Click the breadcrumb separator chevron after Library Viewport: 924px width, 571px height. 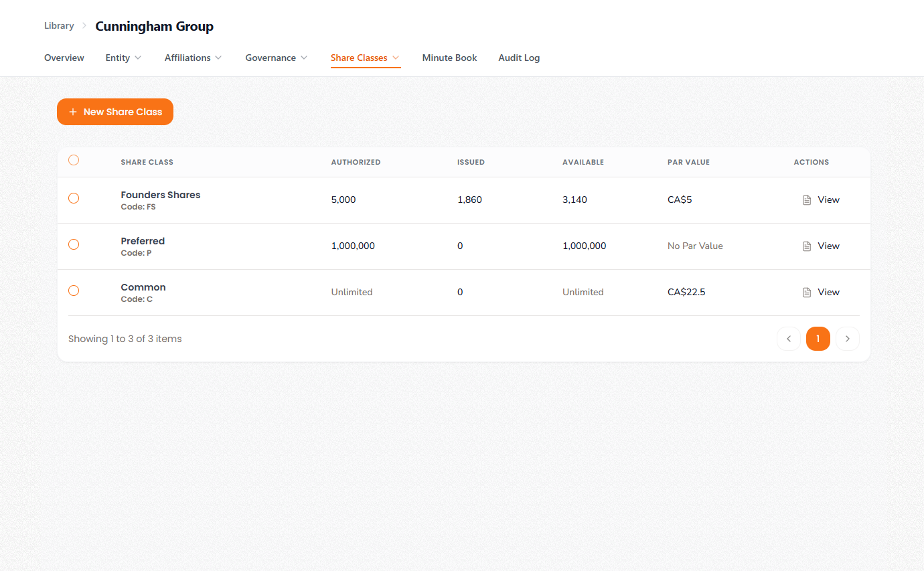pos(84,26)
